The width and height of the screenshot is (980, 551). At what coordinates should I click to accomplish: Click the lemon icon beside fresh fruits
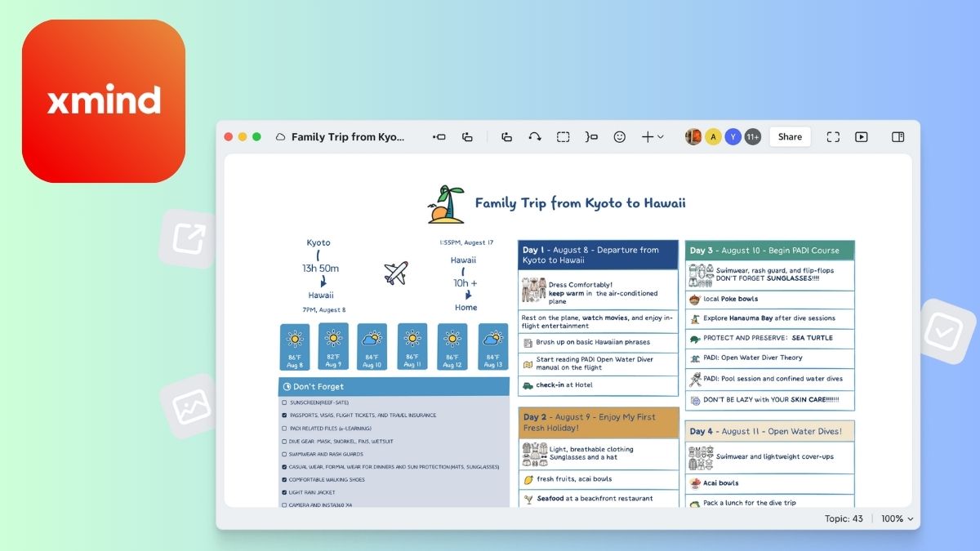[x=528, y=479]
